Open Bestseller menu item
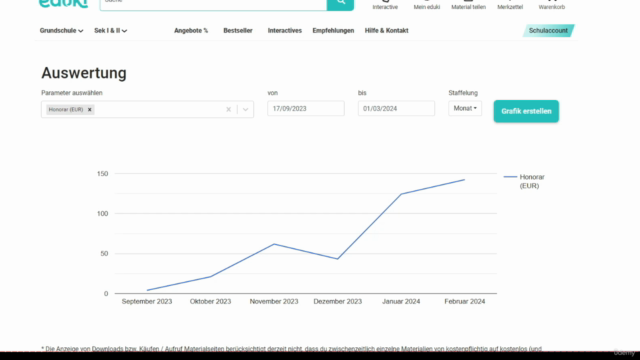The width and height of the screenshot is (640, 360). (x=238, y=31)
